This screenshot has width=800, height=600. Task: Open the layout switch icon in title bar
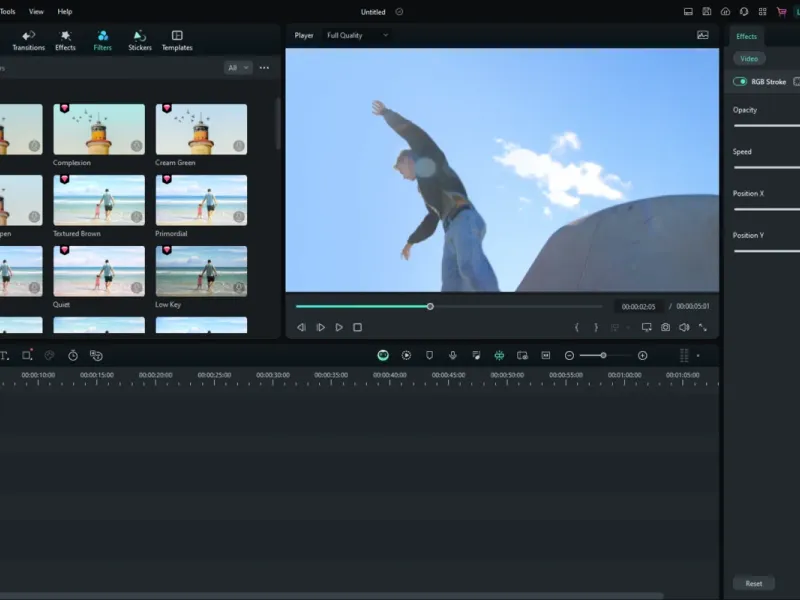688,11
